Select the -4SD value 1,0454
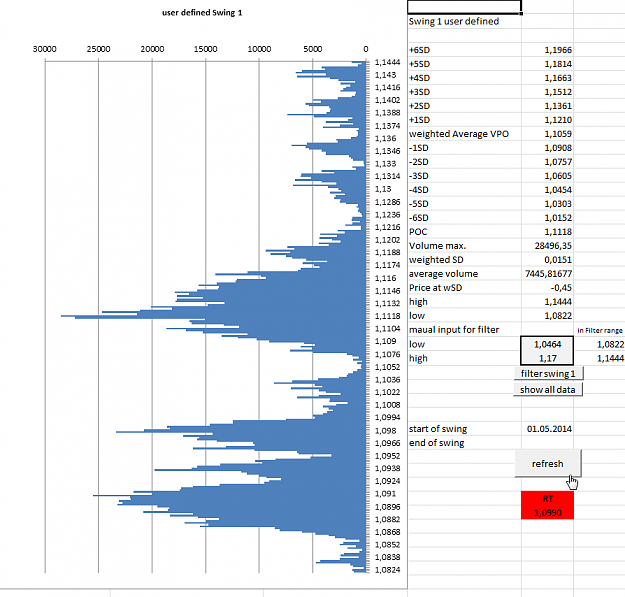The height and width of the screenshot is (597, 625). pos(558,190)
